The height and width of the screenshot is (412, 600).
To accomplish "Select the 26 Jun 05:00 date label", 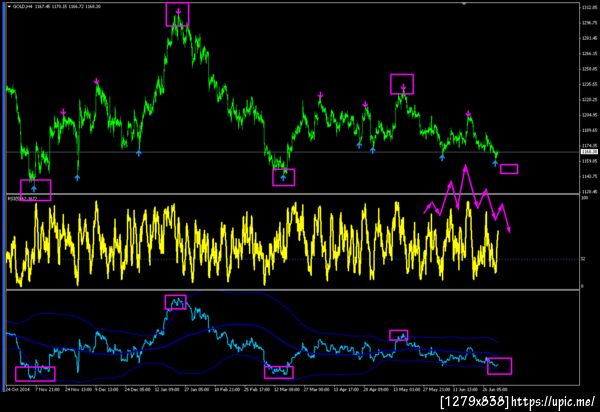I will pyautogui.click(x=495, y=389).
